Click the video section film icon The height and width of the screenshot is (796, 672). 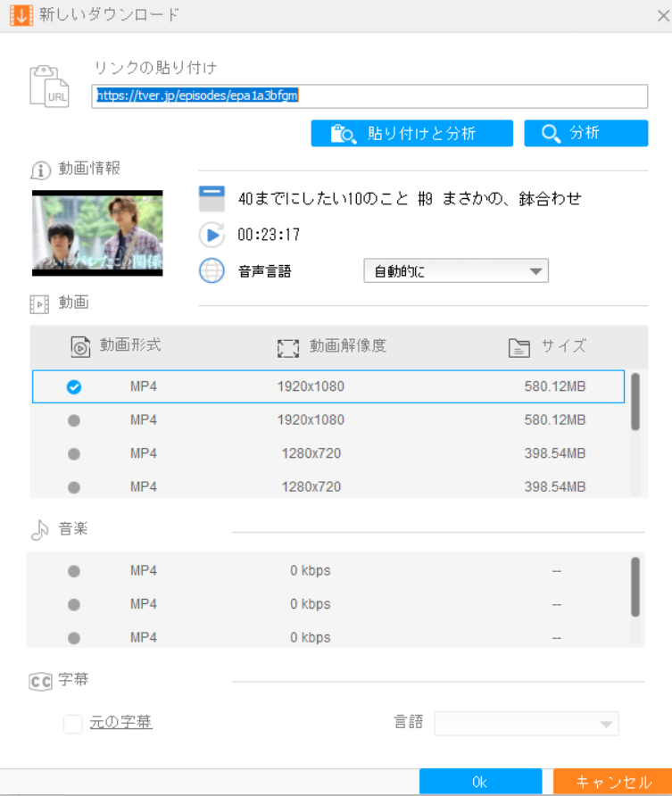(39, 304)
